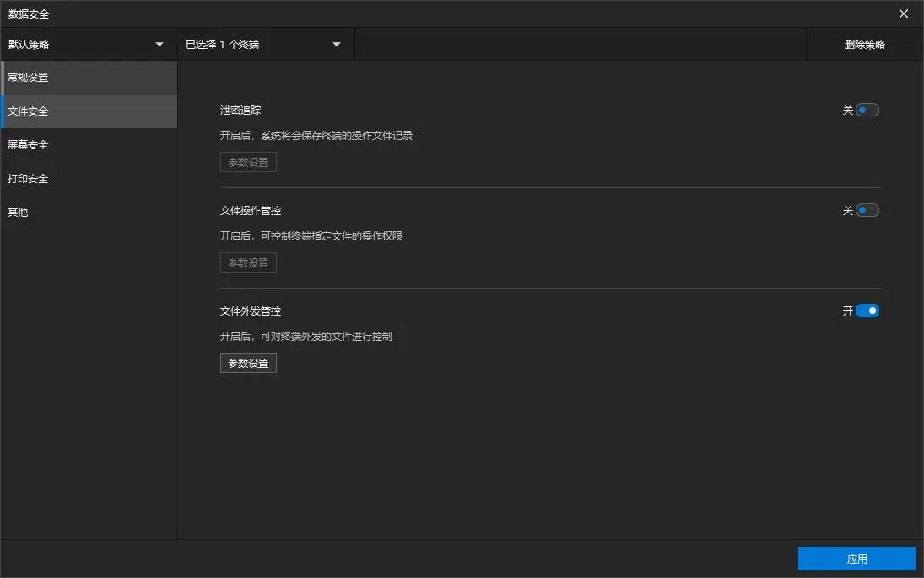This screenshot has width=924, height=578.
Task: Click the 泄密追踪 heading text
Action: (x=240, y=111)
